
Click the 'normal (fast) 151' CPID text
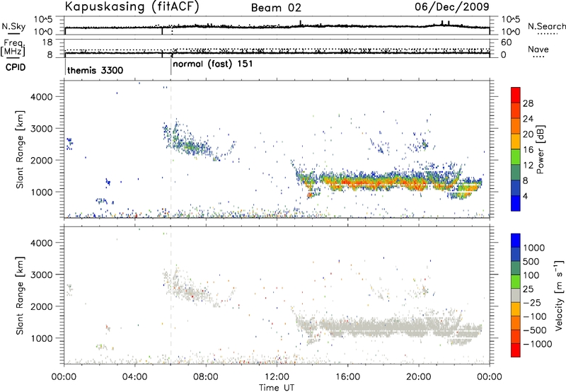point(213,64)
